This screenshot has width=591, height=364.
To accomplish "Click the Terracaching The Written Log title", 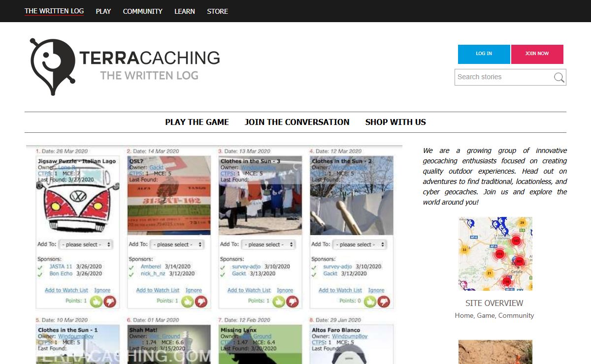I will (150, 65).
